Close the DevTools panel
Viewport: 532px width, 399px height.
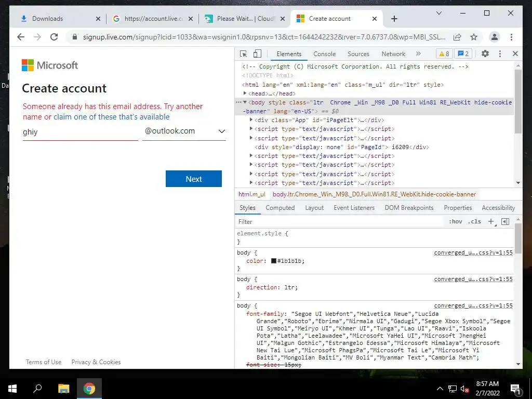pos(515,54)
